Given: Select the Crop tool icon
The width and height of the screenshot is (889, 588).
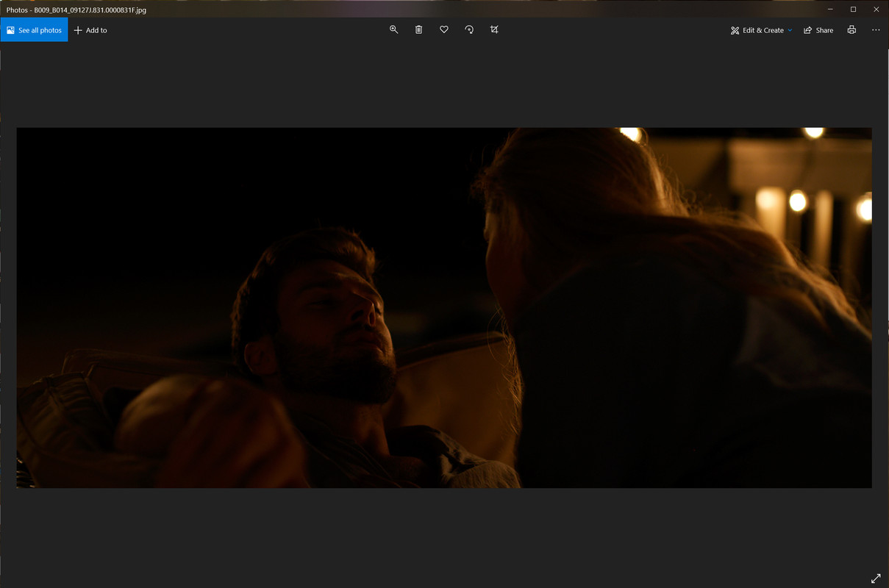Looking at the screenshot, I should (x=494, y=29).
